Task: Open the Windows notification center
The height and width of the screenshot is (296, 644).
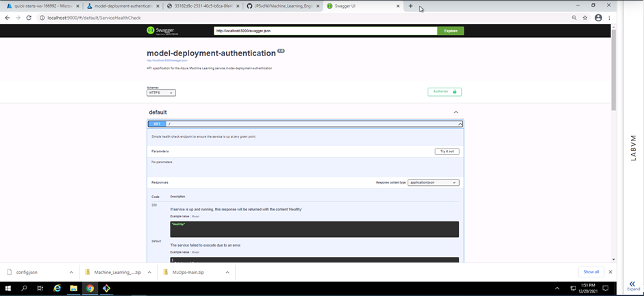Action: point(605,288)
